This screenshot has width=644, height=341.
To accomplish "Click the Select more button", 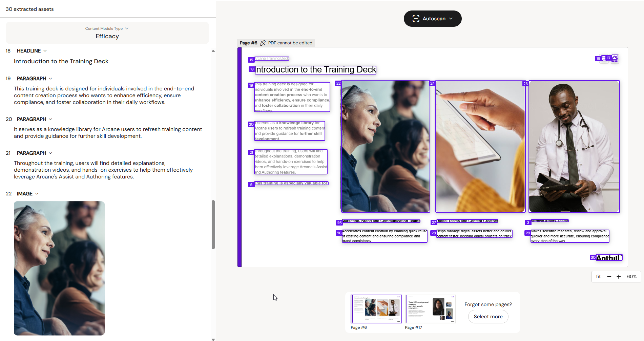I will coord(488,317).
